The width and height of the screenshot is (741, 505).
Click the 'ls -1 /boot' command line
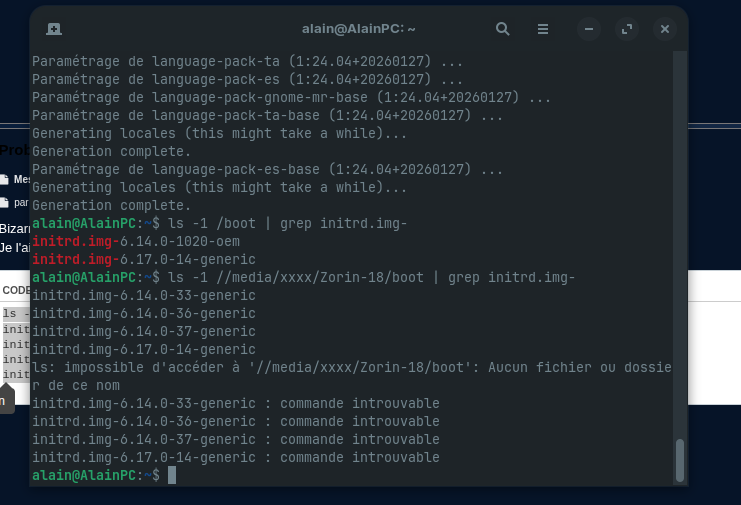click(x=288, y=223)
